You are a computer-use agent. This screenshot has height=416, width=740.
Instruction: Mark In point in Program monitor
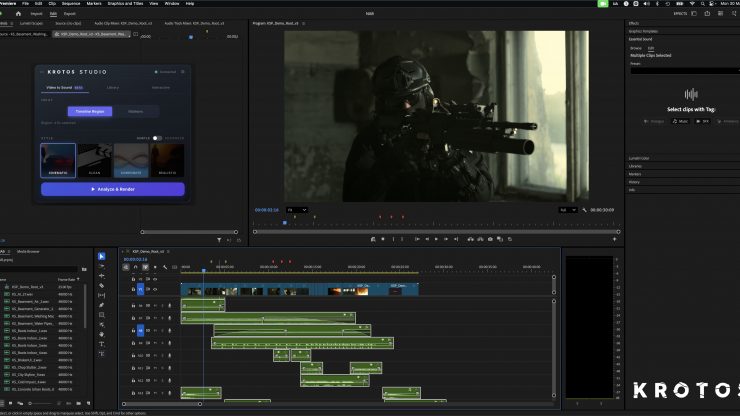(x=393, y=239)
